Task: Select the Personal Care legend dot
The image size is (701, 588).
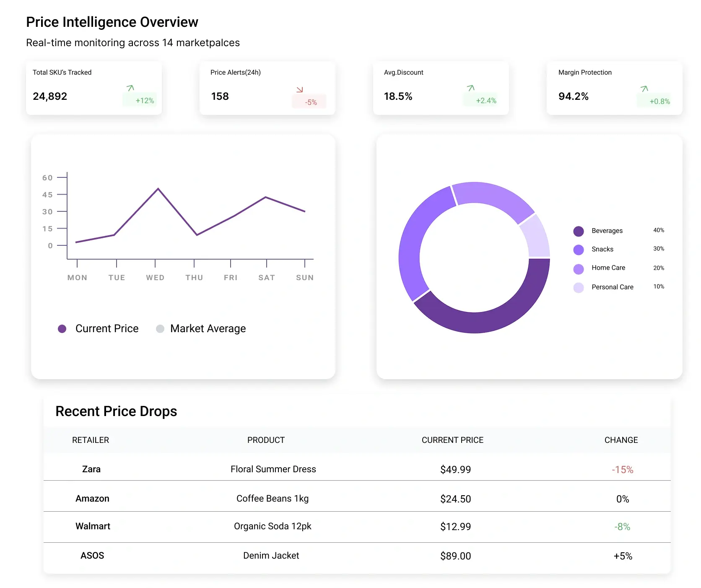Action: pos(578,287)
